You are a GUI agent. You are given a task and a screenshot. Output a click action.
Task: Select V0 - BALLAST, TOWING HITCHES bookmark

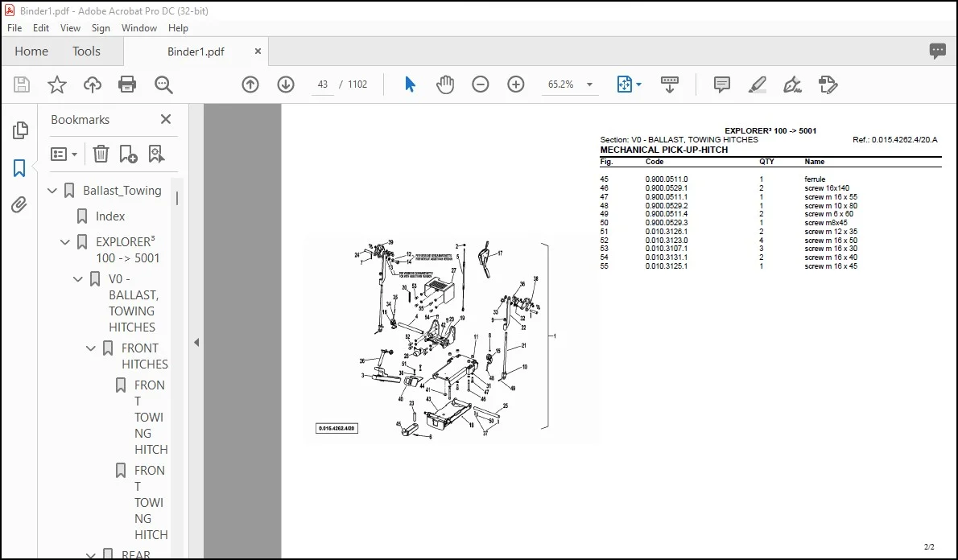(133, 303)
